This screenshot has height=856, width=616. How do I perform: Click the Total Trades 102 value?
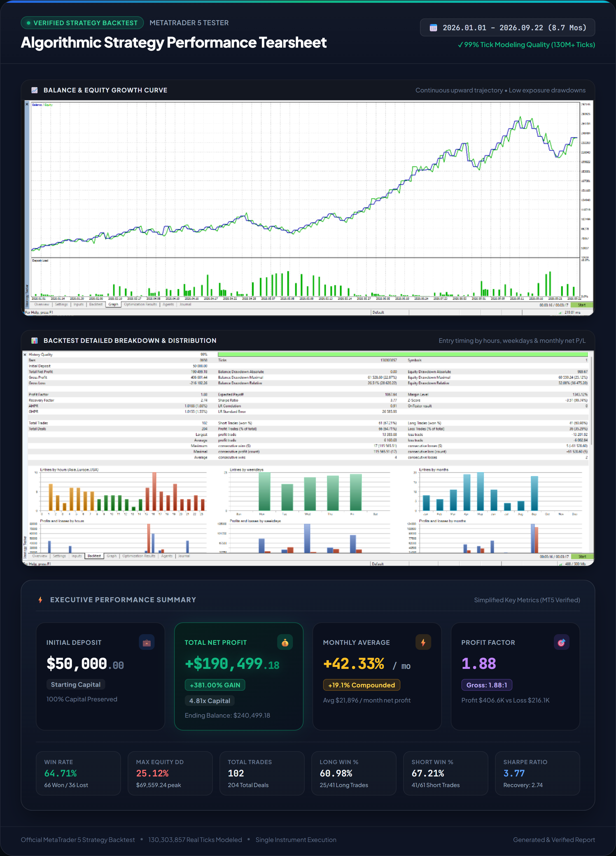[236, 773]
